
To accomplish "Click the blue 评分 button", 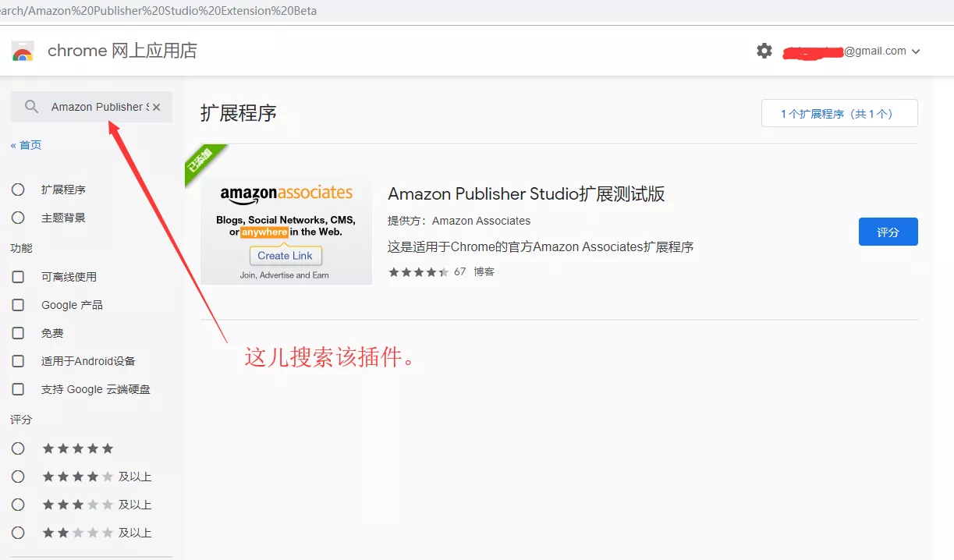I will pyautogui.click(x=888, y=232).
